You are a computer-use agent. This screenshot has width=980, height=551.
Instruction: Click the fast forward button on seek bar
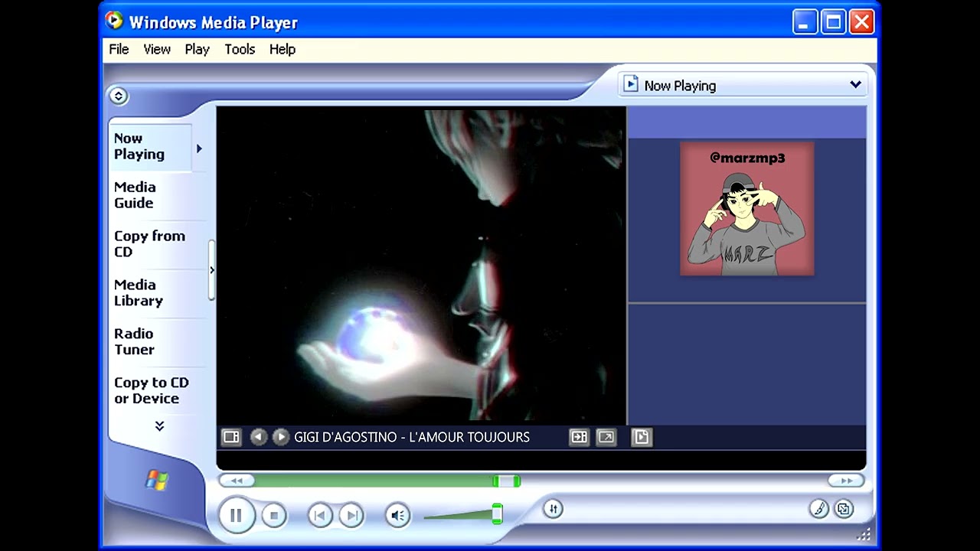click(847, 481)
